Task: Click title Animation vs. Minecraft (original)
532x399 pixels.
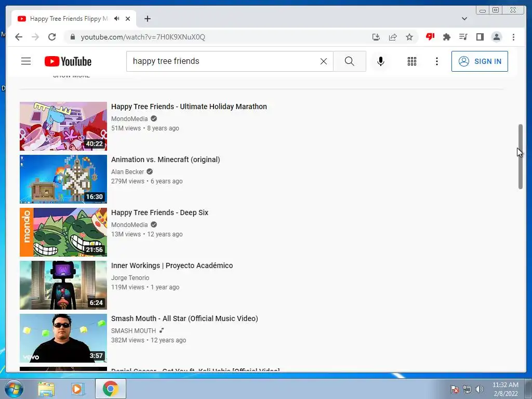Action: coord(166,159)
